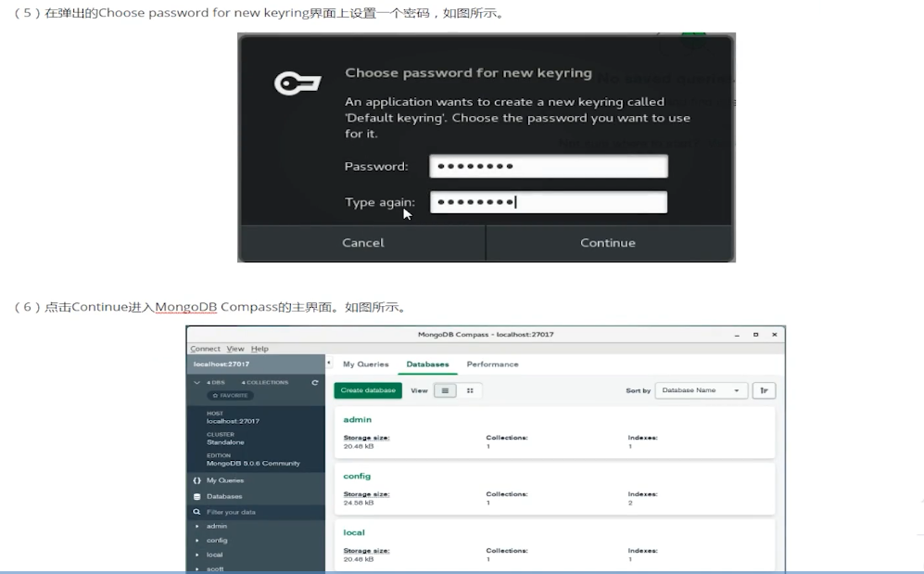The width and height of the screenshot is (924, 574).
Task: Open the config database card
Action: pyautogui.click(x=554, y=489)
